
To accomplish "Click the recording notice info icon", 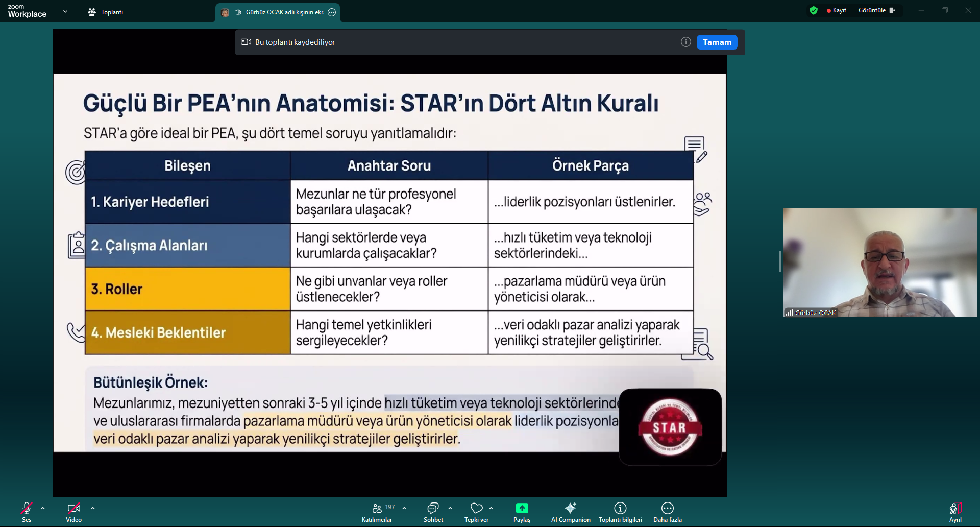I will click(x=685, y=42).
